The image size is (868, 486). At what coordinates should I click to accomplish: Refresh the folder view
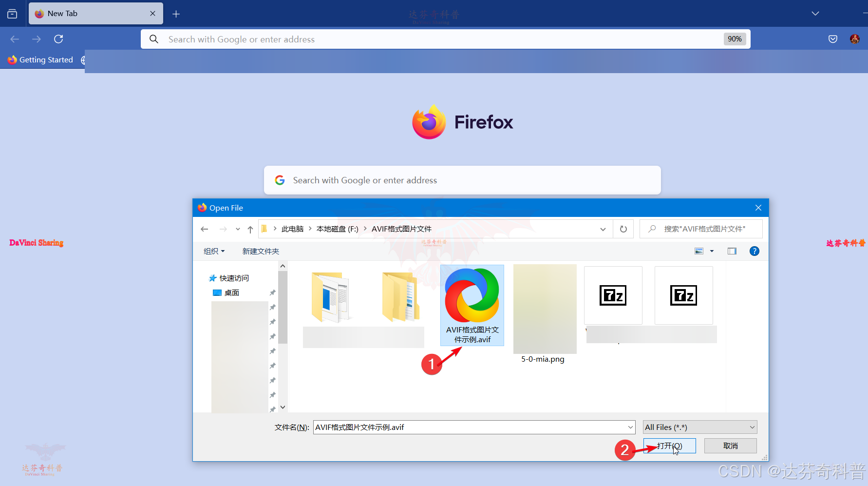click(623, 229)
